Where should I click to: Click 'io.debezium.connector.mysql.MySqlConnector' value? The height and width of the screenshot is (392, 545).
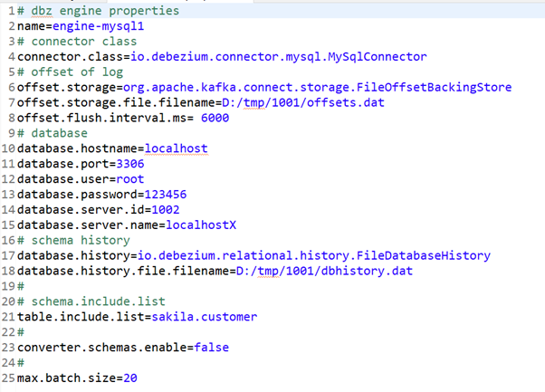click(x=279, y=57)
